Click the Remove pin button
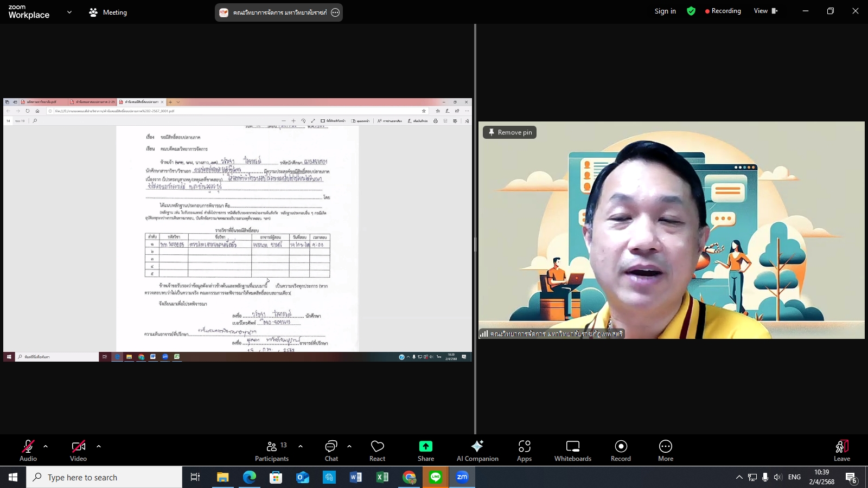 509,132
